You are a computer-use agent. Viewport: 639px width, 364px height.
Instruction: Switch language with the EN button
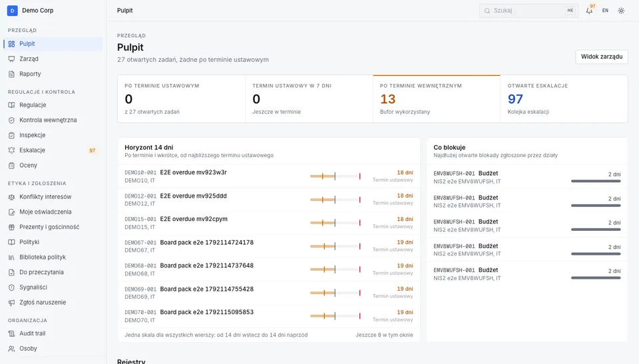(x=605, y=11)
